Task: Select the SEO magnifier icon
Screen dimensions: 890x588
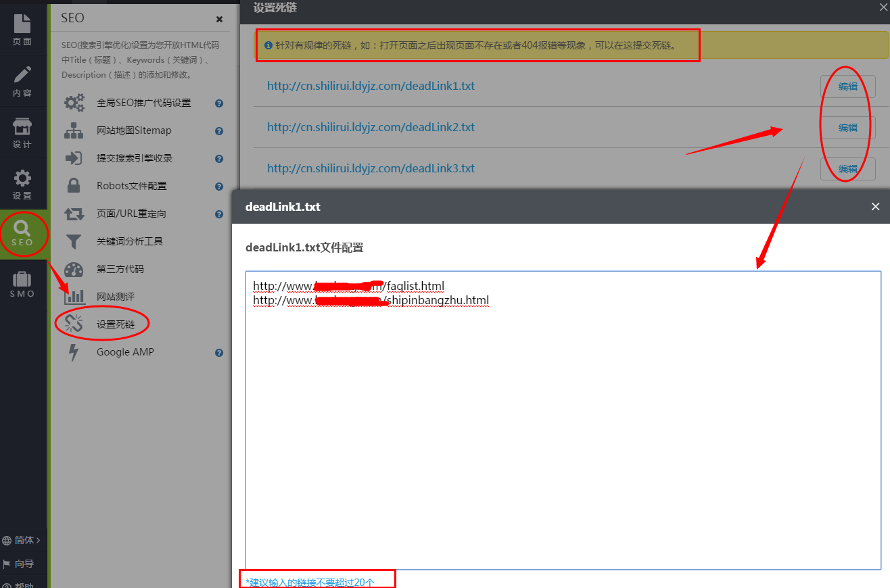Action: point(22,233)
